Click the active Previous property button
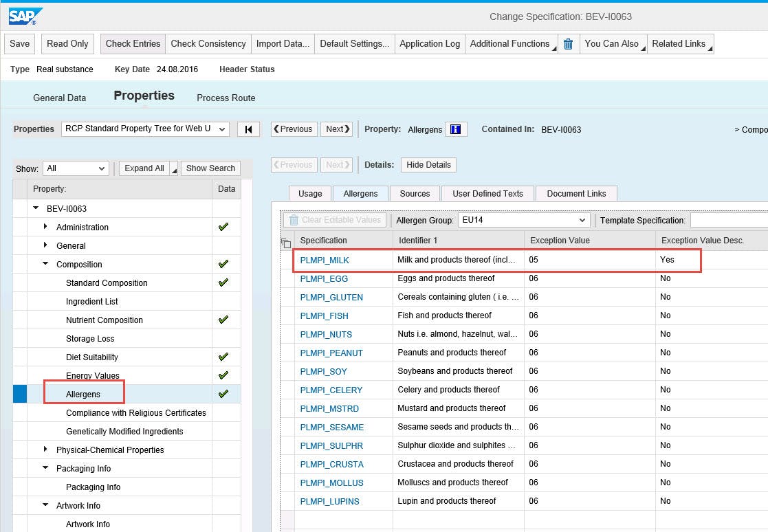Viewport: 768px width, 532px height. point(294,129)
